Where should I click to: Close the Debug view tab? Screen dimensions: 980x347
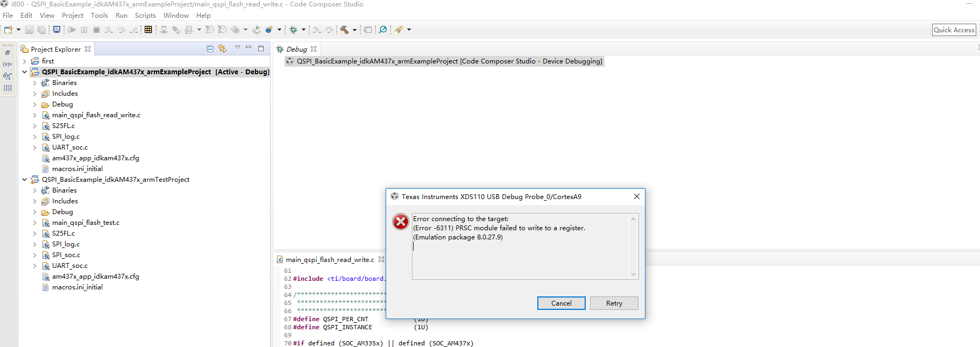[314, 49]
